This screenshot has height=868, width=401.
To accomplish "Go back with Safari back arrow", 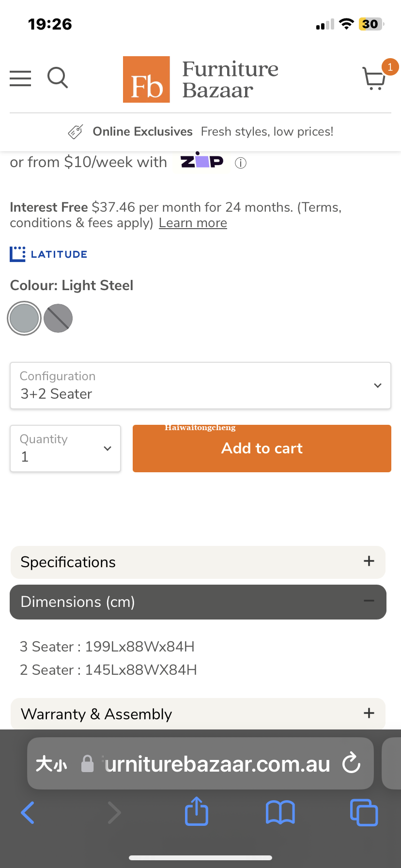I will [28, 812].
